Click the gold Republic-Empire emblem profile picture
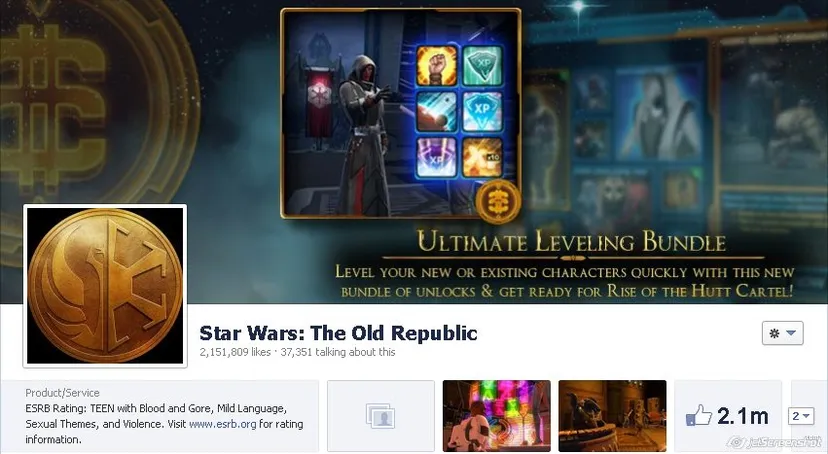Screen dimensions: 828x454 105,286
